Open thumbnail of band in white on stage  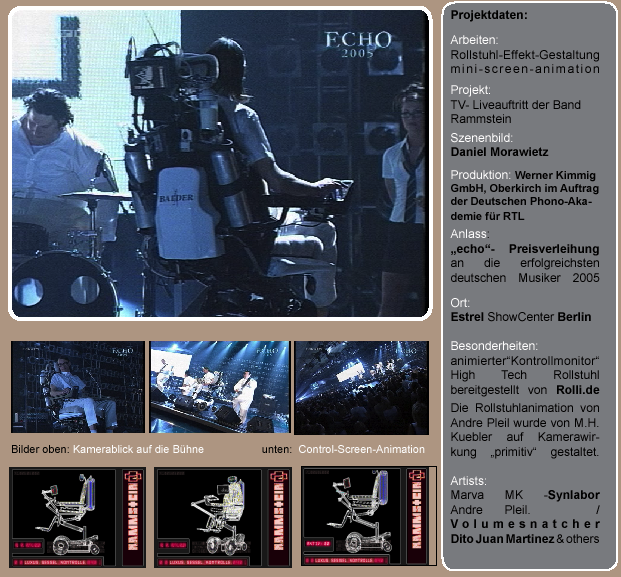(x=220, y=387)
